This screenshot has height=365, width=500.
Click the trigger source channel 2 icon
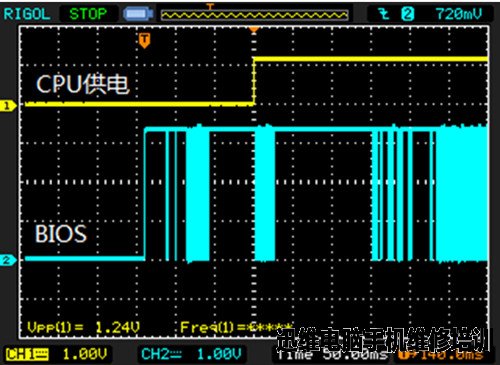(407, 14)
